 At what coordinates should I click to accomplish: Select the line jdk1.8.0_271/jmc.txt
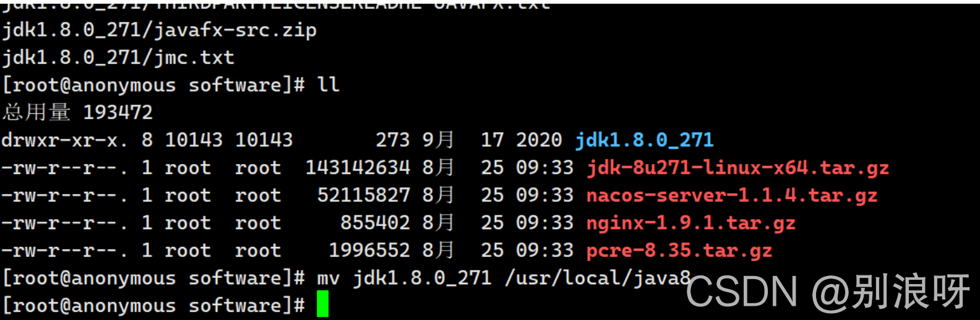pos(118,58)
